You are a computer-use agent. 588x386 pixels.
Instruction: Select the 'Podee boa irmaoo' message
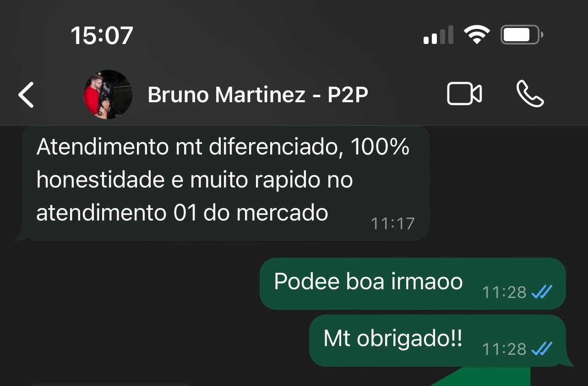(x=413, y=284)
